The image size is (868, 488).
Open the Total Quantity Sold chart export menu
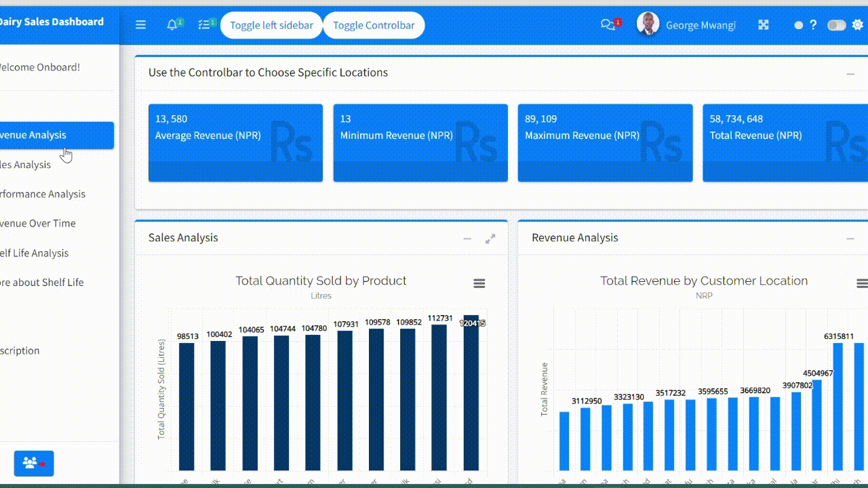tap(479, 283)
